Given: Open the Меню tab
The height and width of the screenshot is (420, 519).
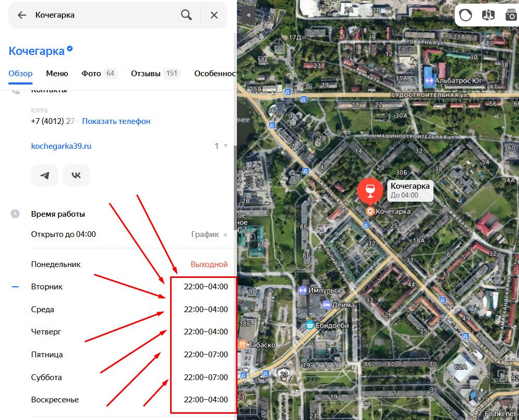Looking at the screenshot, I should tap(57, 74).
